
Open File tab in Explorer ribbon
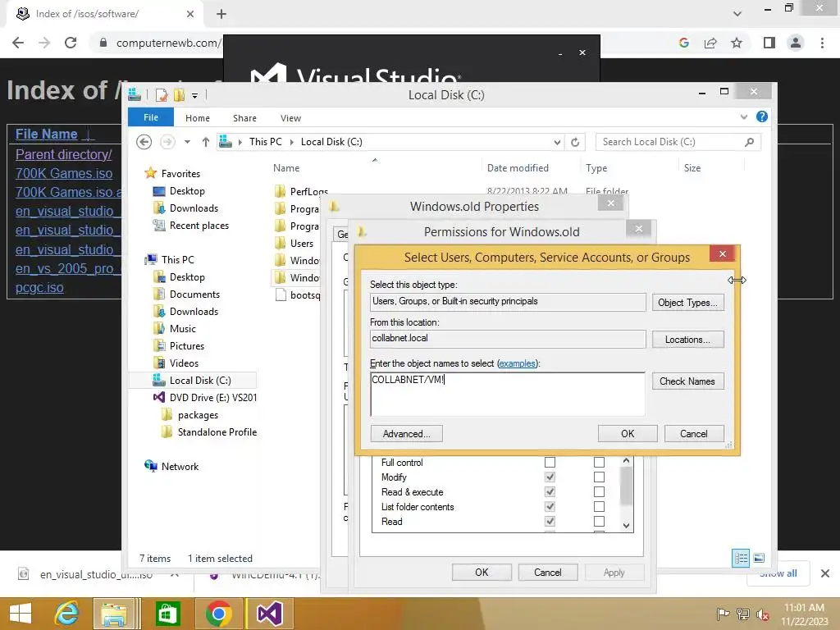151,117
